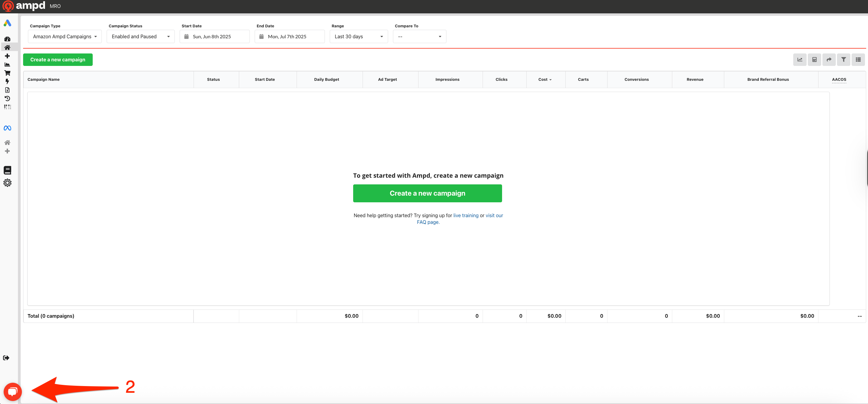Open the live training link
This screenshot has height=404, width=868.
[466, 215]
